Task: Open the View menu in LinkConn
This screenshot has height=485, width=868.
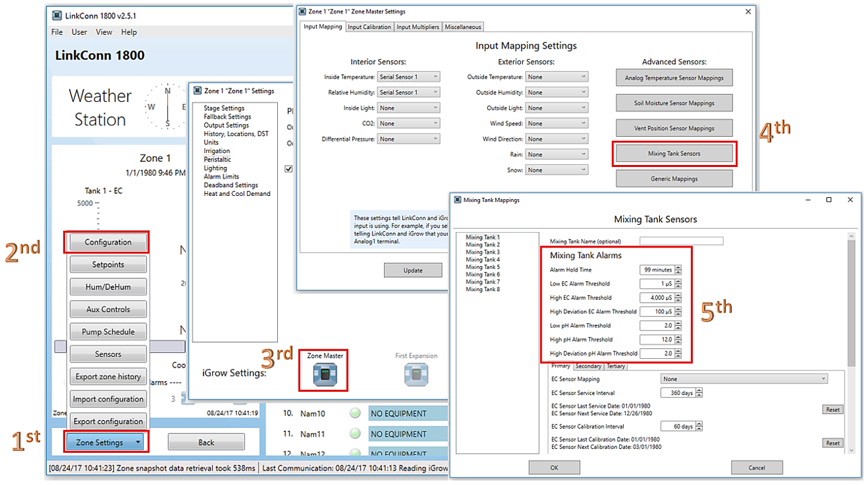Action: (104, 32)
